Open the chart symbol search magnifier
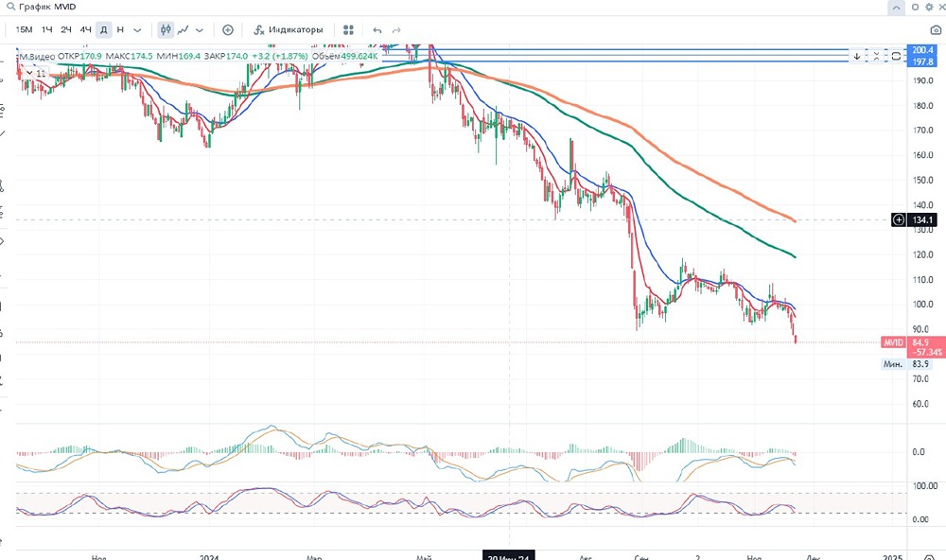 pyautogui.click(x=10, y=7)
